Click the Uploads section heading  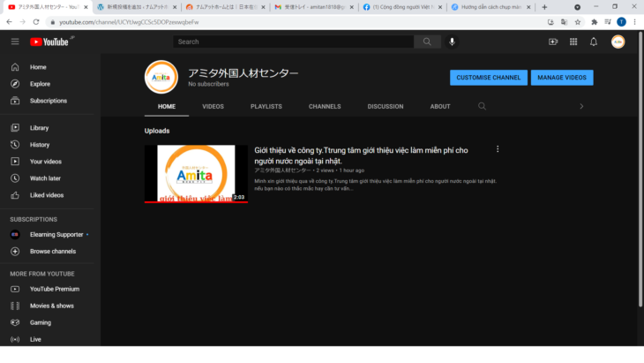[157, 131]
